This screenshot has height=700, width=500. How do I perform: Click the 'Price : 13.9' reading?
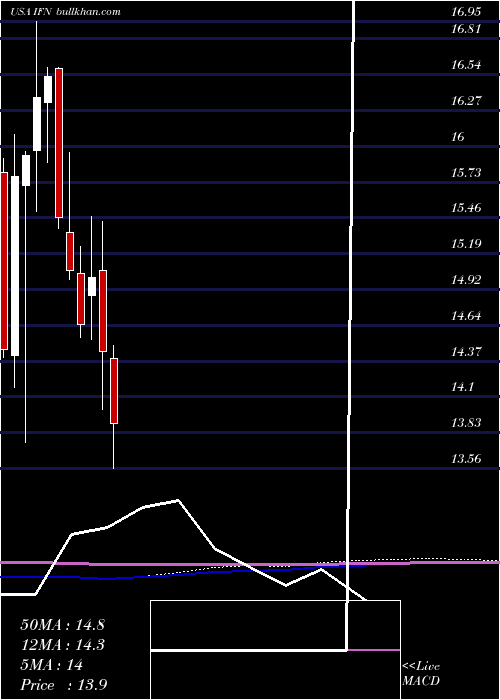[63, 685]
